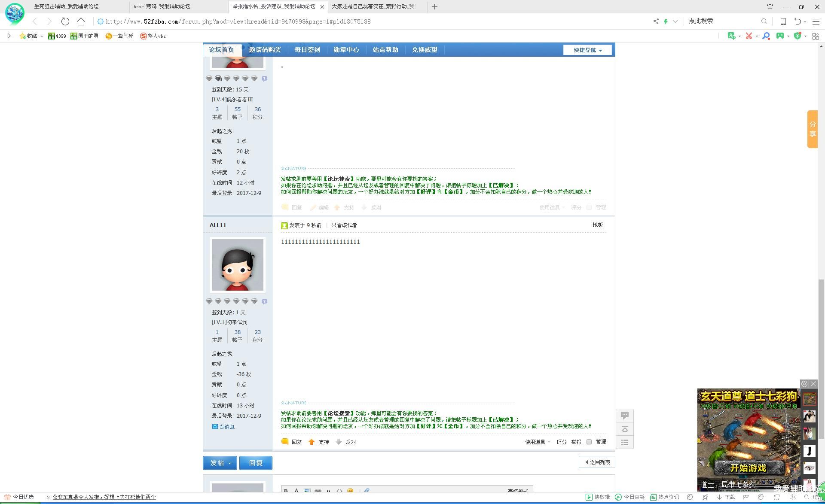The width and height of the screenshot is (825, 504).
Task: Click 只看该作者 link
Action: [x=344, y=225]
